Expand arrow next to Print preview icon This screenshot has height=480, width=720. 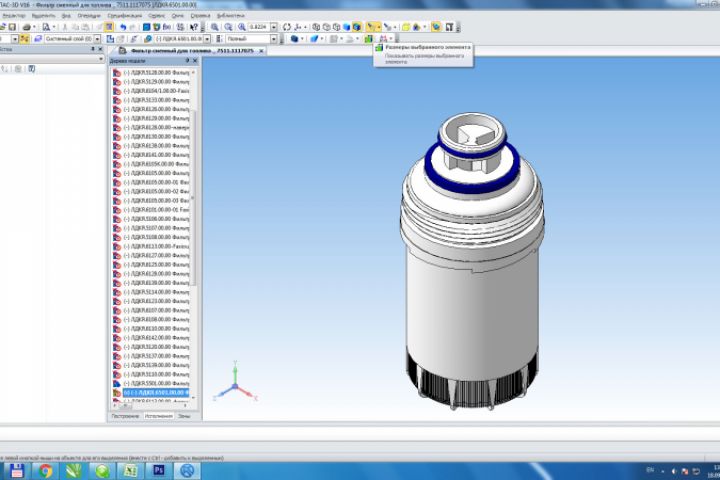pos(54,27)
